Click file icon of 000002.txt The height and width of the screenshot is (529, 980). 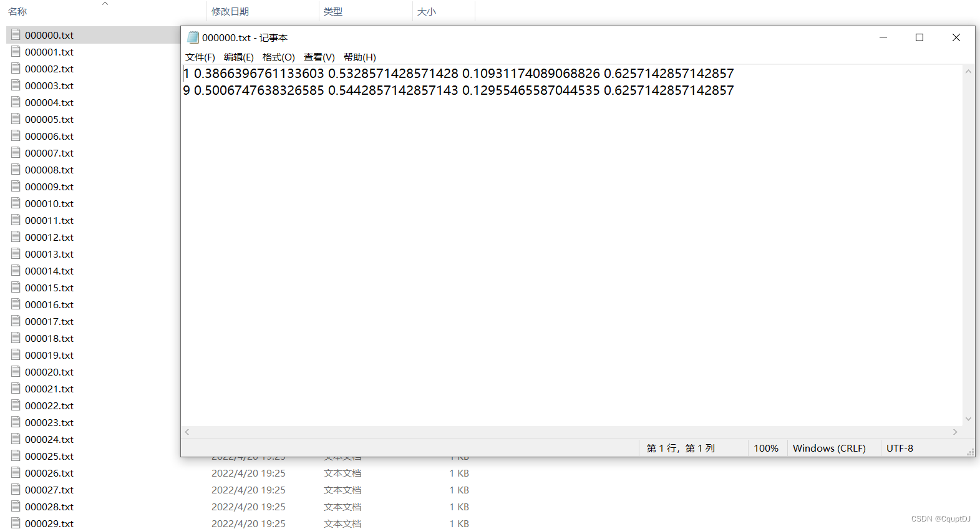coord(16,69)
